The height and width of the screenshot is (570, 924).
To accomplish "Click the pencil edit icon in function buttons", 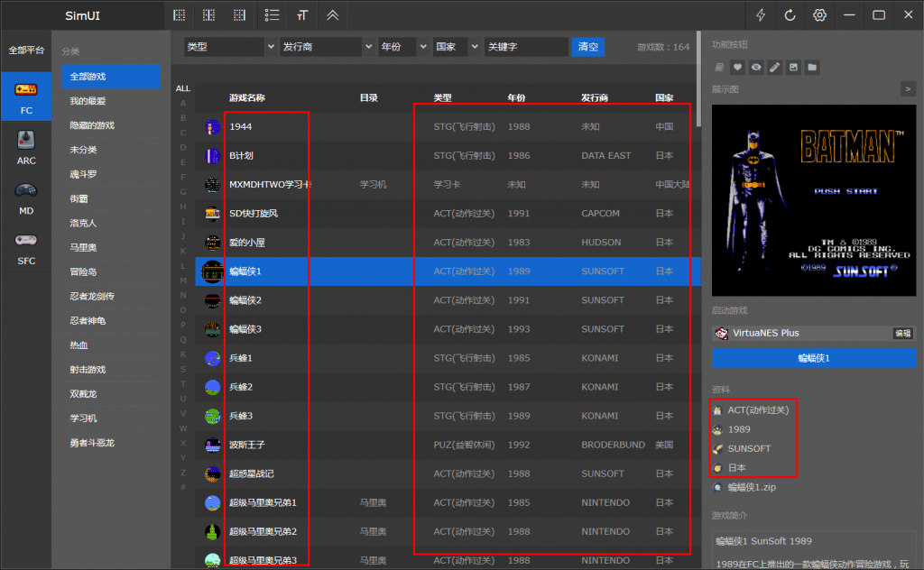I will coord(774,67).
